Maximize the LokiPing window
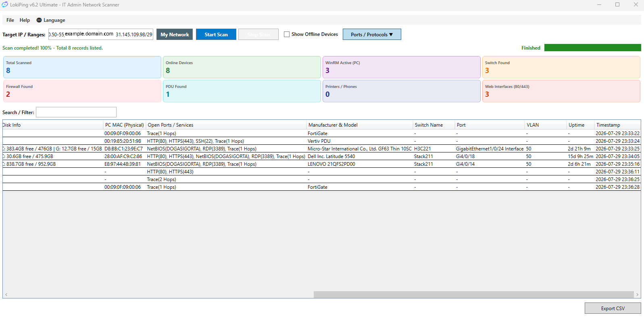Image resolution: width=644 pixels, height=317 pixels. (617, 5)
